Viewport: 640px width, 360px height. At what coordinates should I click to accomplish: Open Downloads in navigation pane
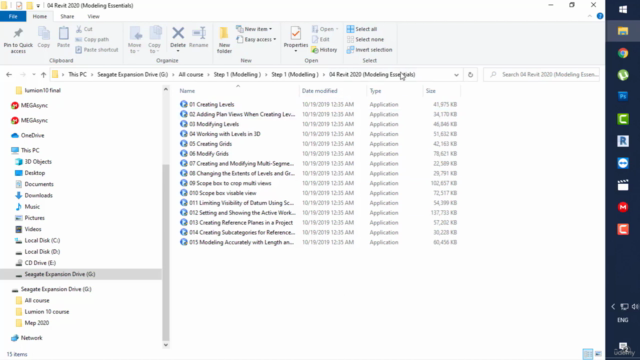38,195
